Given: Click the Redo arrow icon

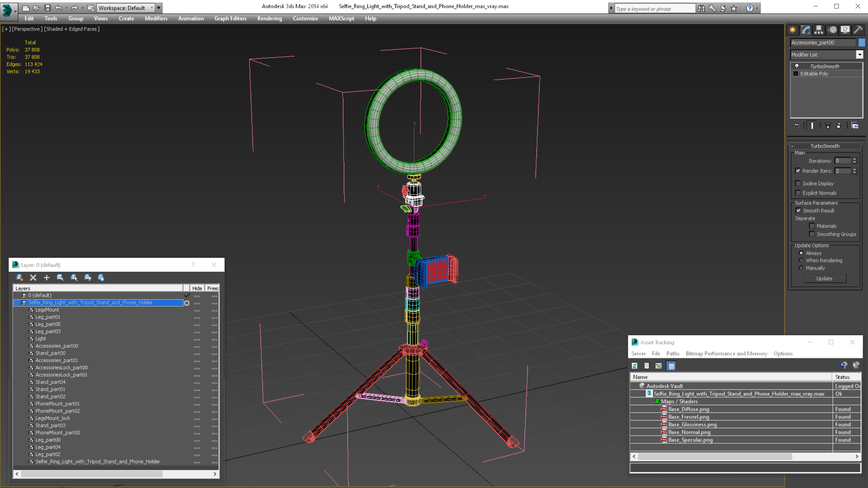Looking at the screenshot, I should coord(74,8).
